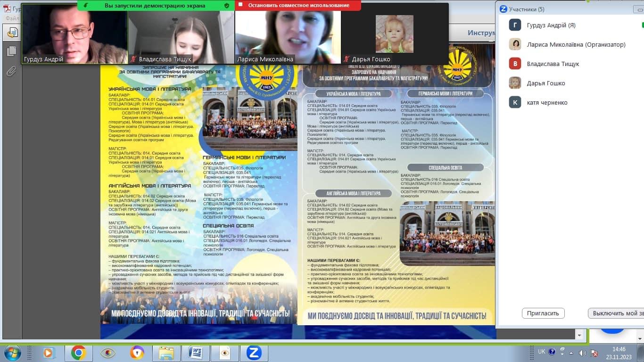Viewport: 644px width, 362px height.
Task: Click УКРАЇНСЬКА МОВА І ЛІТЕРАТУРА heading on right page
Action: [x=353, y=94]
